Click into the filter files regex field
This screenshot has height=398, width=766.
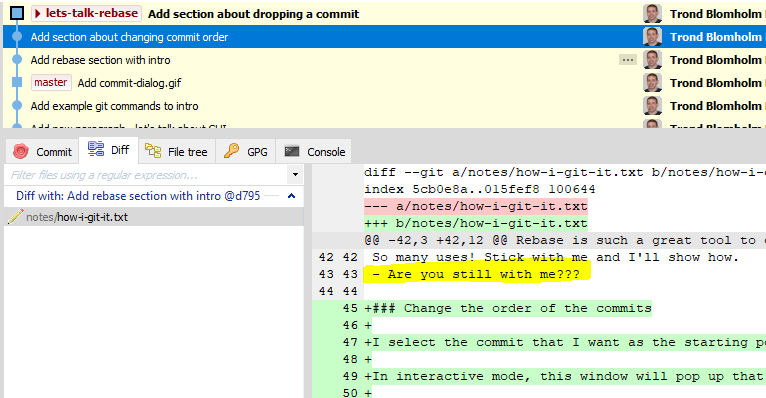pos(145,175)
